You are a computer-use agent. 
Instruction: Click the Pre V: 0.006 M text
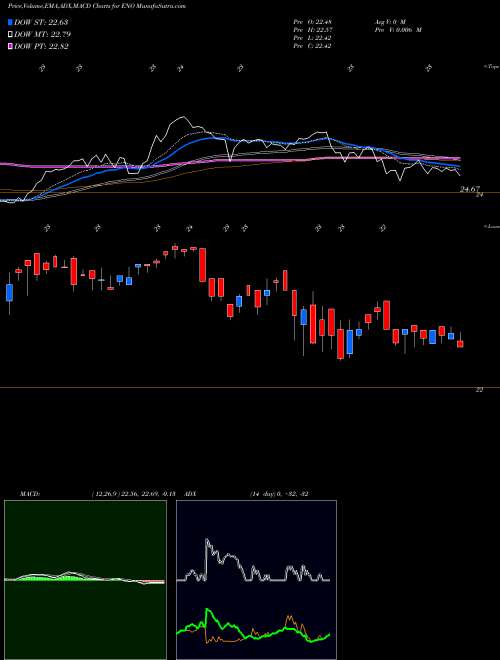pos(397,30)
